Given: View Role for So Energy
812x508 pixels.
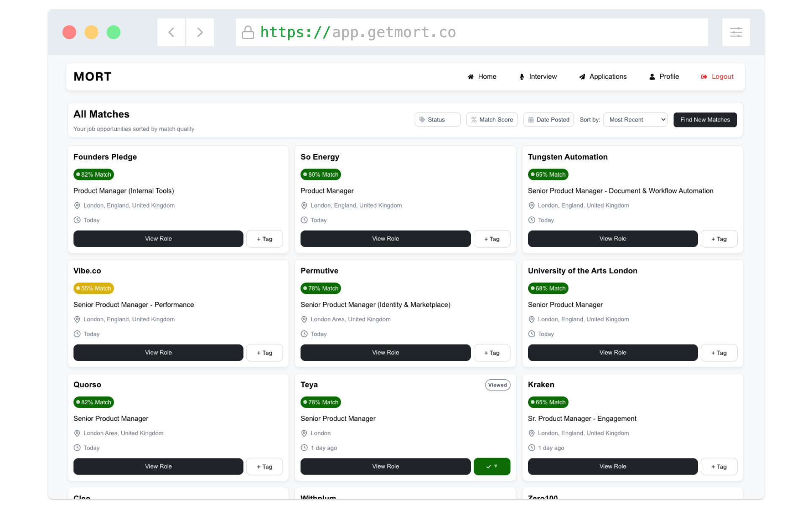Looking at the screenshot, I should click(385, 239).
